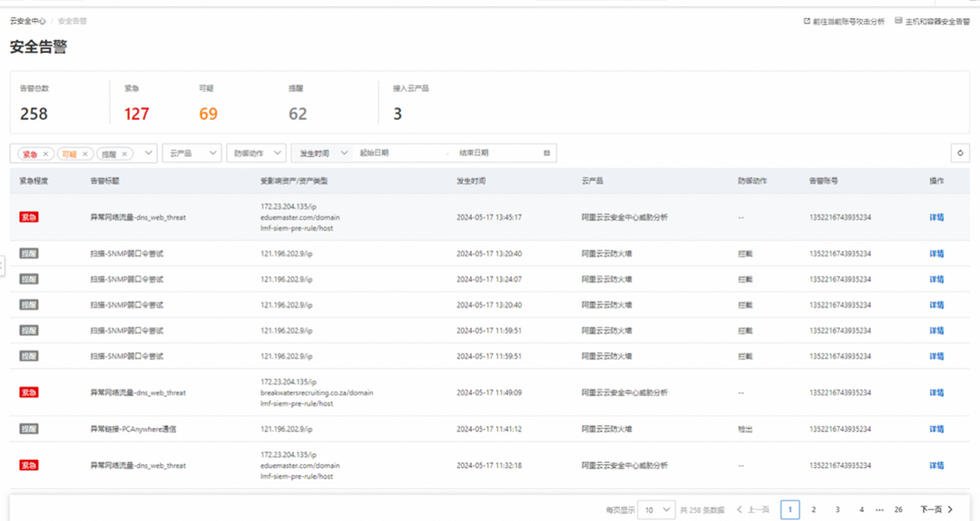Remove the 紧急 filter tag
The image size is (980, 521).
[46, 154]
